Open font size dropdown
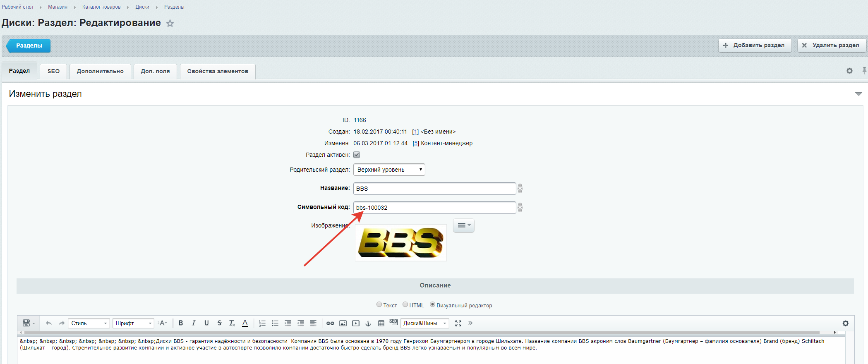868x364 pixels. click(163, 323)
